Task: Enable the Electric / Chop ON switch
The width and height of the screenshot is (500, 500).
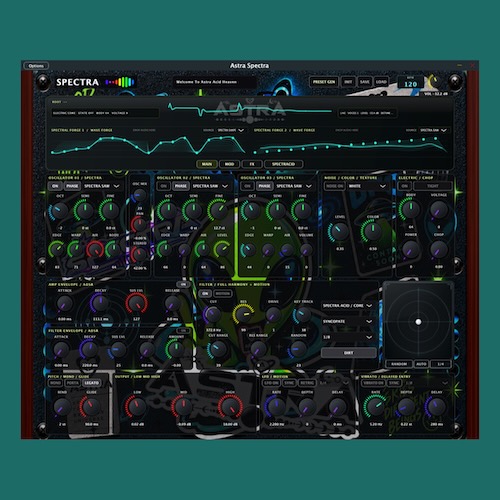Action: (405, 186)
